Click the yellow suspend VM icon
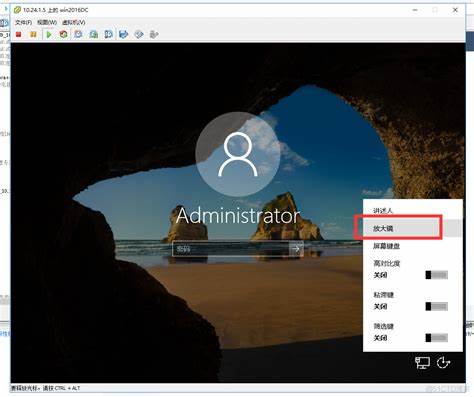 (33, 34)
